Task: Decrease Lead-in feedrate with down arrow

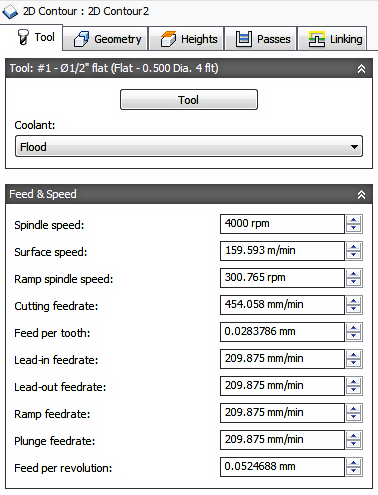Action: coord(354,363)
